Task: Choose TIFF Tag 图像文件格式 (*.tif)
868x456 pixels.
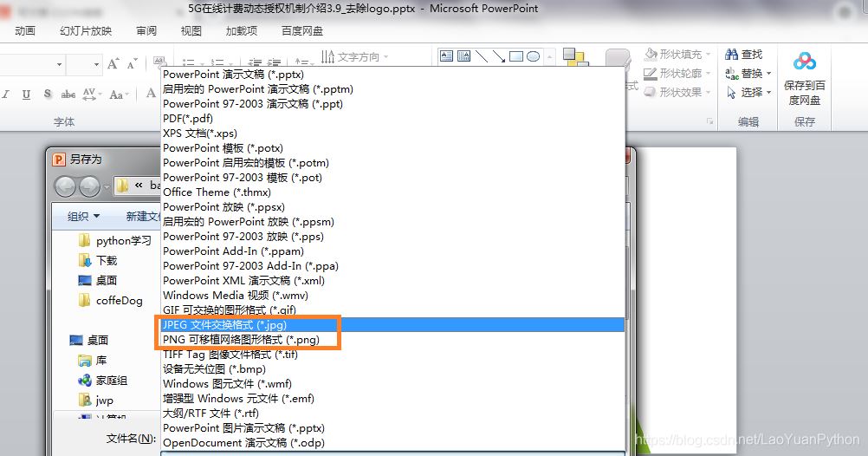Action: click(392, 355)
